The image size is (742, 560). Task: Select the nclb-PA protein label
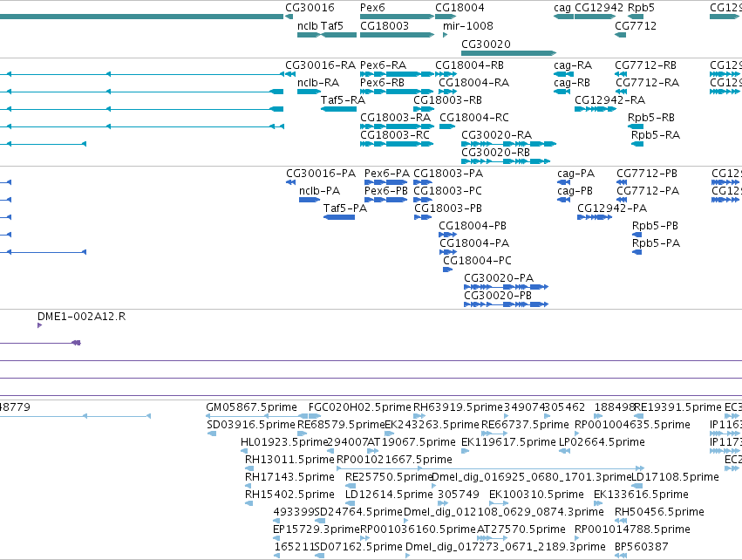click(319, 191)
